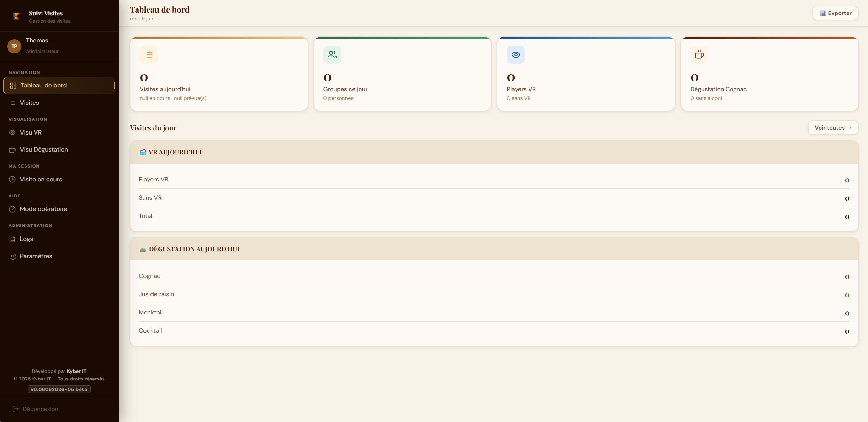This screenshot has width=868, height=422.
Task: Click the v0.08062026-05 bêta version badge
Action: (x=59, y=389)
